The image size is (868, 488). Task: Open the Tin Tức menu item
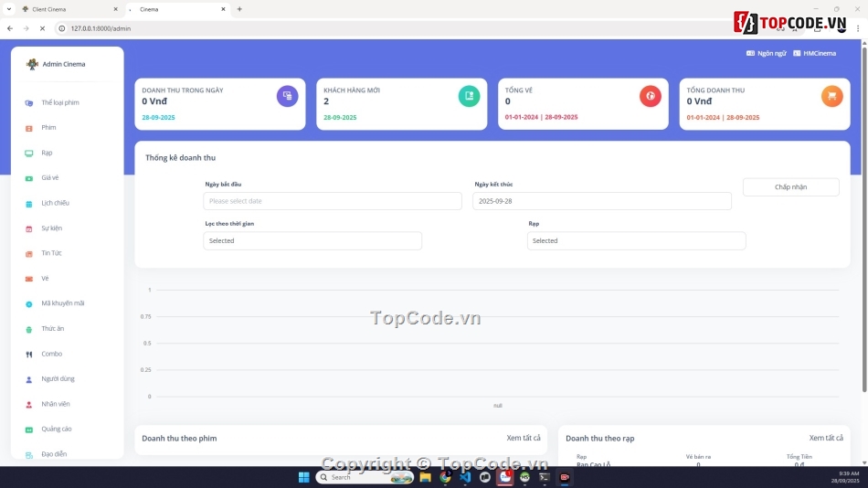pos(51,253)
